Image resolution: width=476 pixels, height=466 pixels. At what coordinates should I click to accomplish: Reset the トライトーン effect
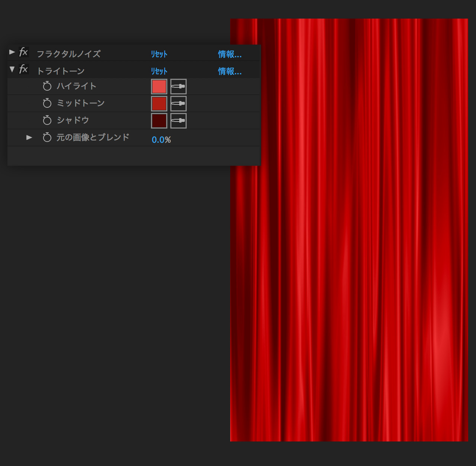159,71
